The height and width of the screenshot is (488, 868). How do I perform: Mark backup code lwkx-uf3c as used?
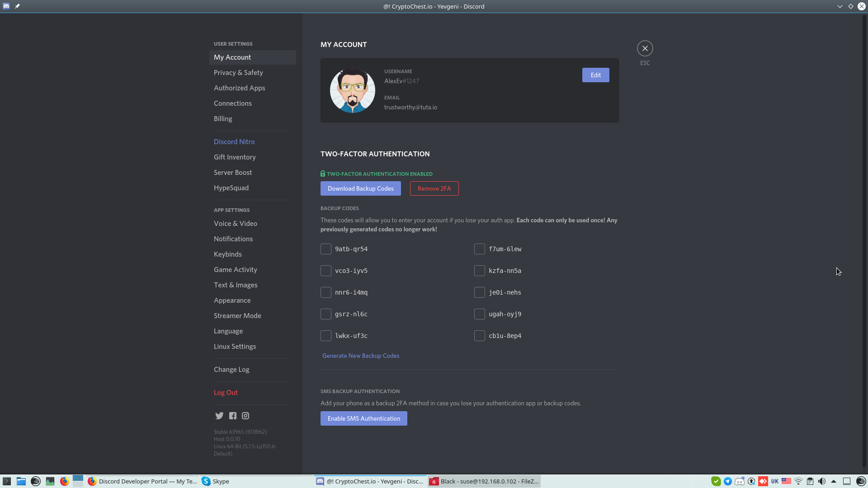(x=326, y=336)
